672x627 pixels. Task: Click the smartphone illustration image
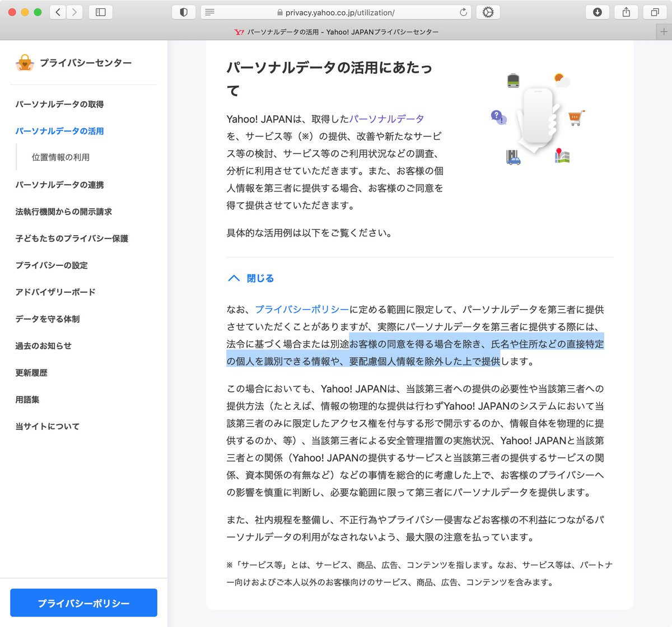537,119
